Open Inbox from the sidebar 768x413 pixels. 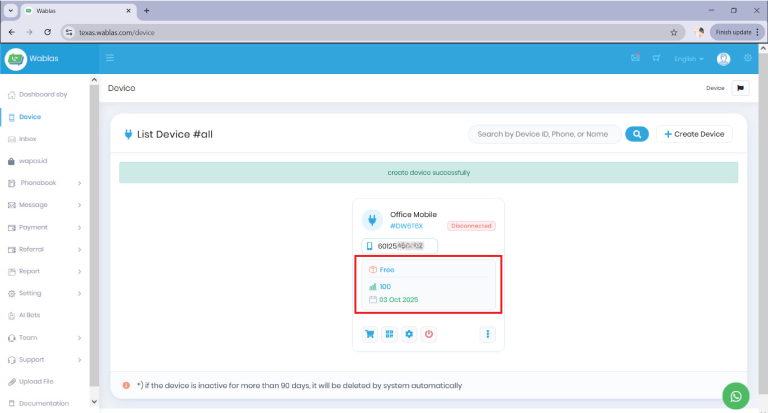tap(27, 139)
